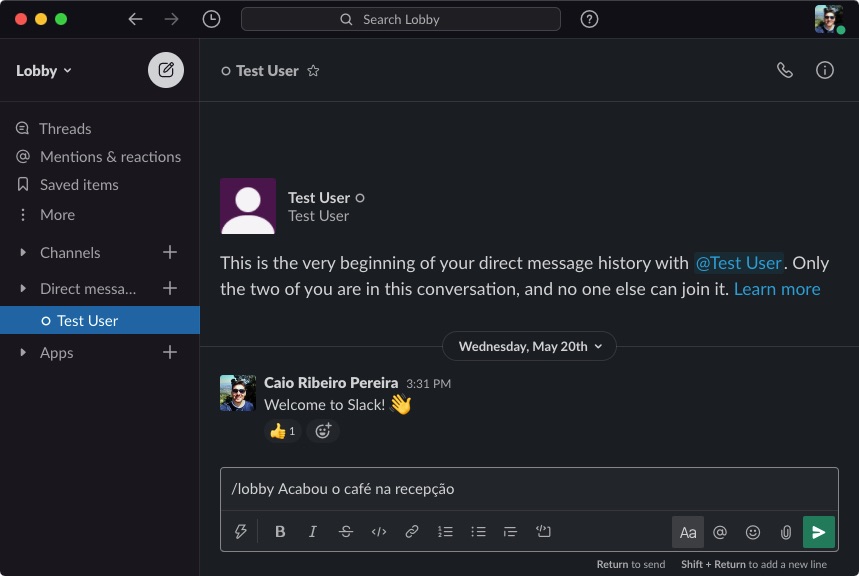
Task: Open Caio Ribeiro Pereira's name link
Action: point(331,383)
